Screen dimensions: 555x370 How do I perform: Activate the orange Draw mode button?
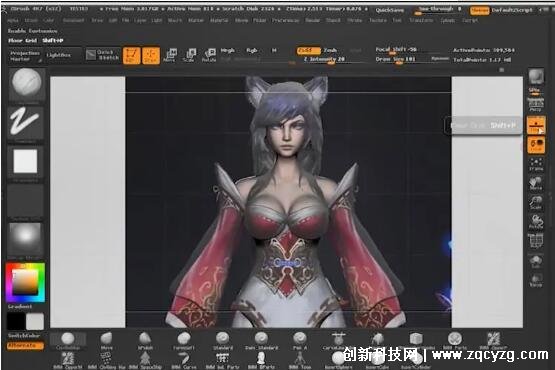[x=151, y=56]
